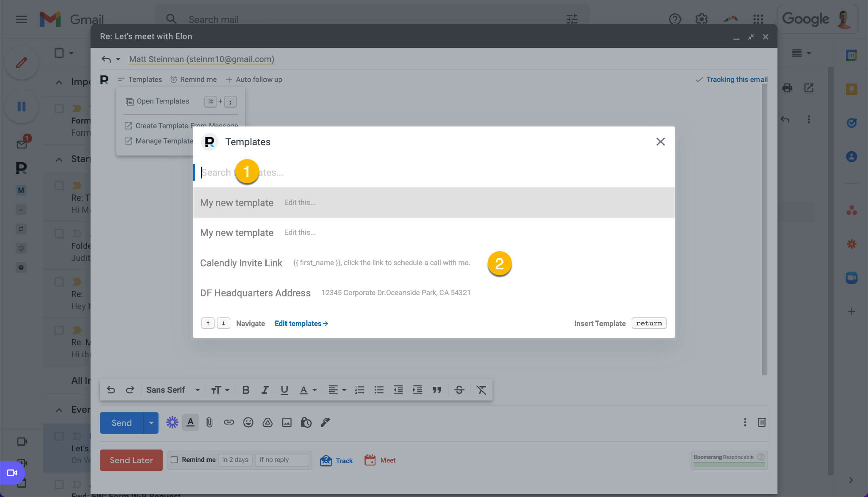The image size is (868, 497).
Task: Collapse the Starred inbox section
Action: coord(59,159)
